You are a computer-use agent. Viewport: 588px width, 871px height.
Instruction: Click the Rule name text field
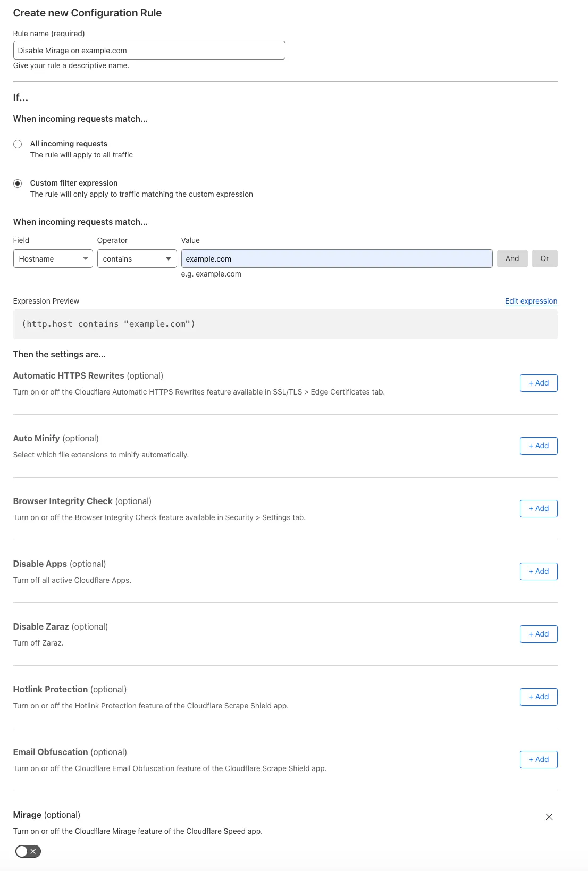click(x=149, y=51)
